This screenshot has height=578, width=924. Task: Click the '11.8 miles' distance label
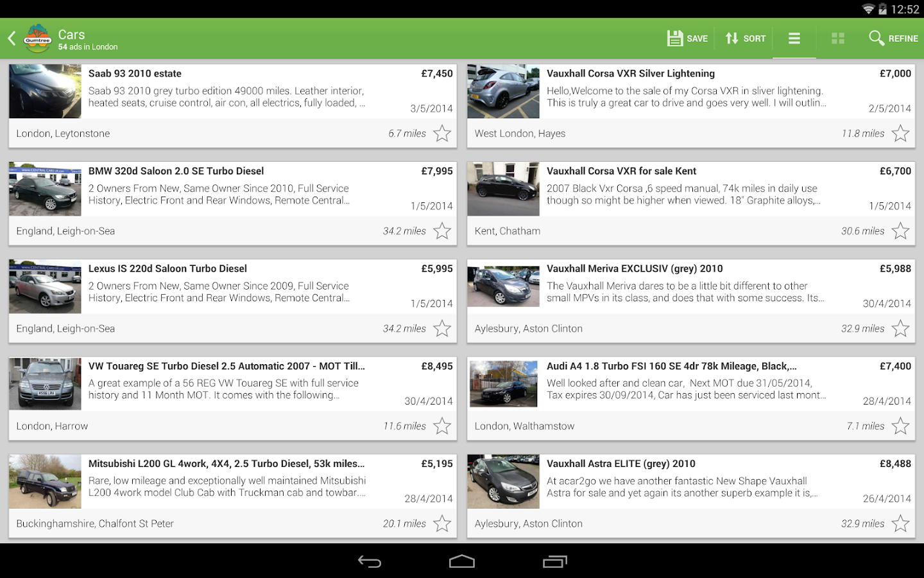863,134
